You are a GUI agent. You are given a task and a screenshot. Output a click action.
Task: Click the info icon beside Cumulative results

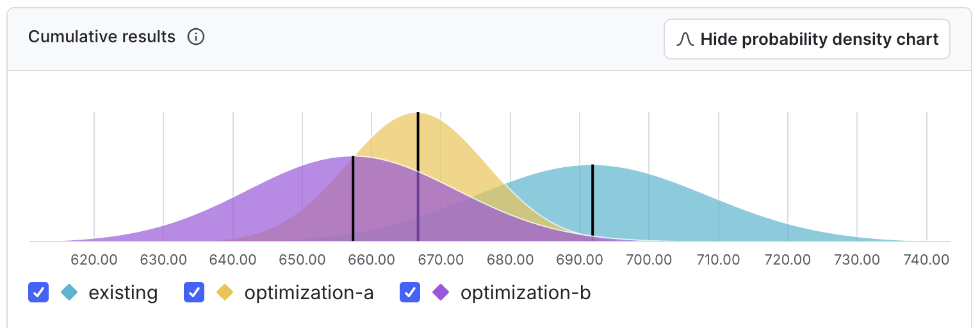click(196, 37)
